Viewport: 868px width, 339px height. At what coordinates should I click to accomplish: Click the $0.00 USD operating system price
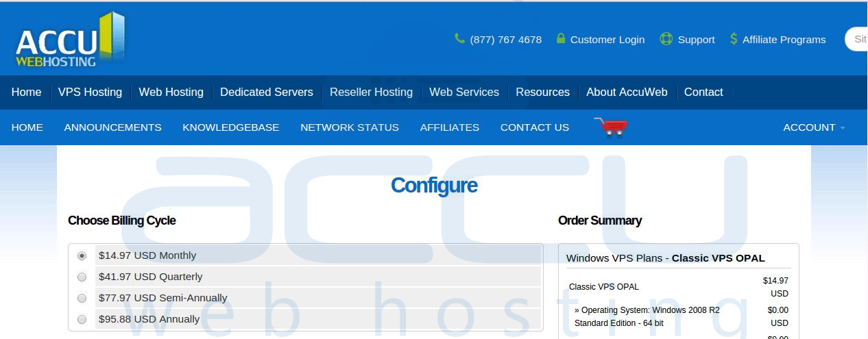(778, 316)
